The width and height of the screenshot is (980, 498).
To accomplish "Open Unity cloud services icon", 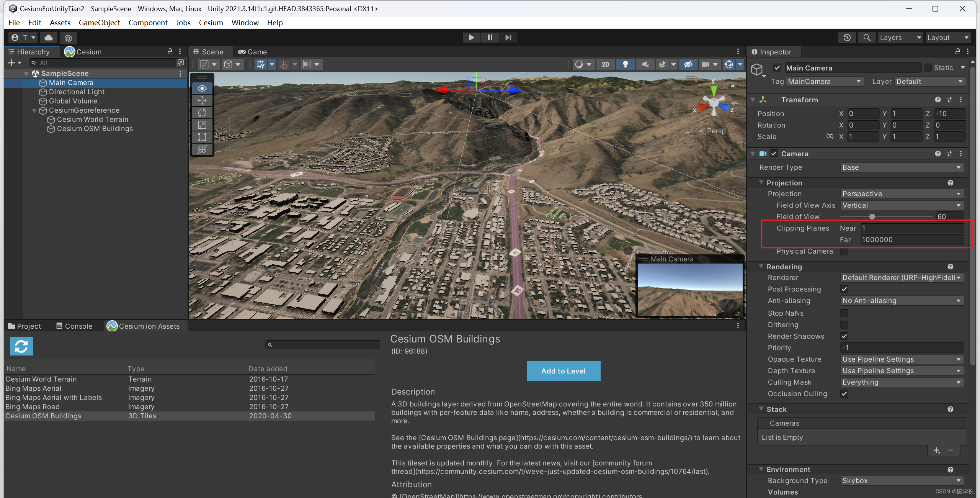I will 49,38.
